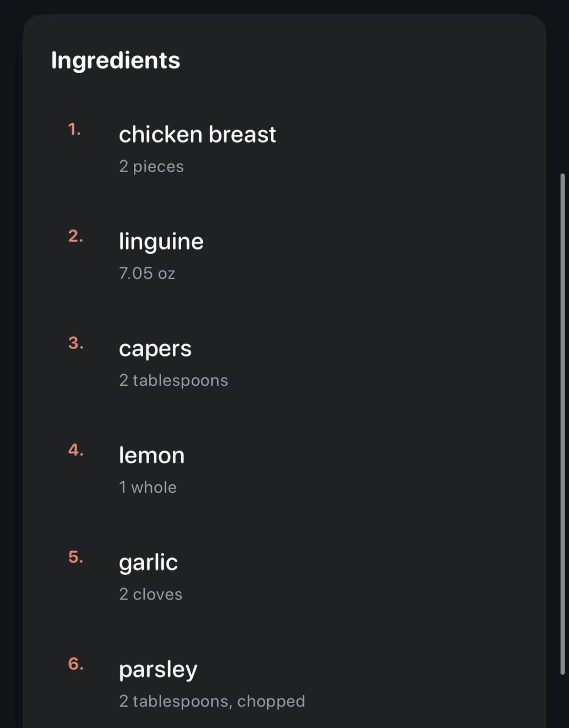The width and height of the screenshot is (569, 728).
Task: Click the "2 cloves" quantity text
Action: point(151,594)
